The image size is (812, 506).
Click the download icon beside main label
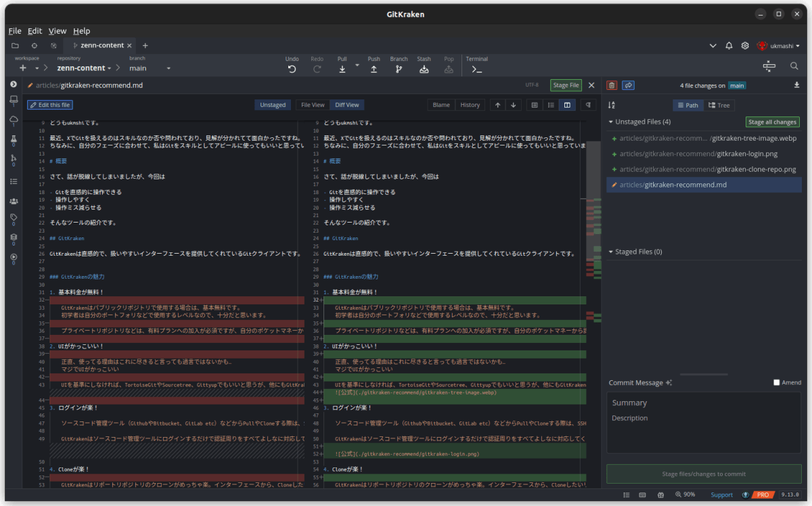coord(796,85)
